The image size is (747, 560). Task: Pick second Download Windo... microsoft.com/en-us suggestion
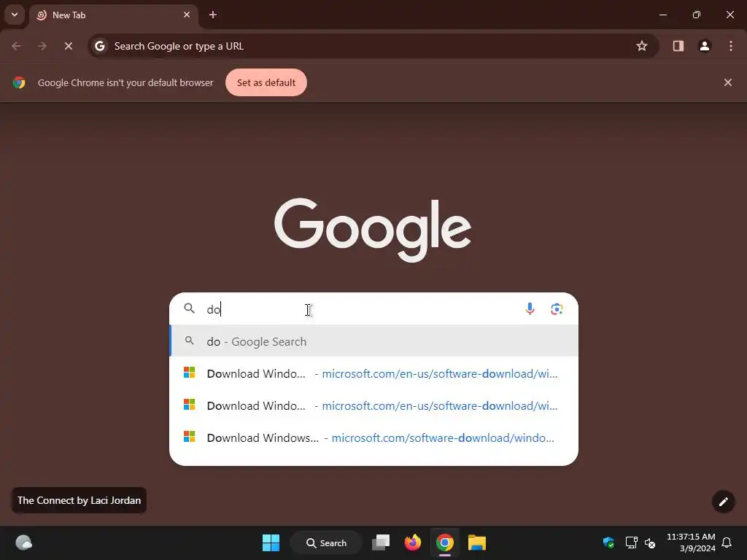374,405
